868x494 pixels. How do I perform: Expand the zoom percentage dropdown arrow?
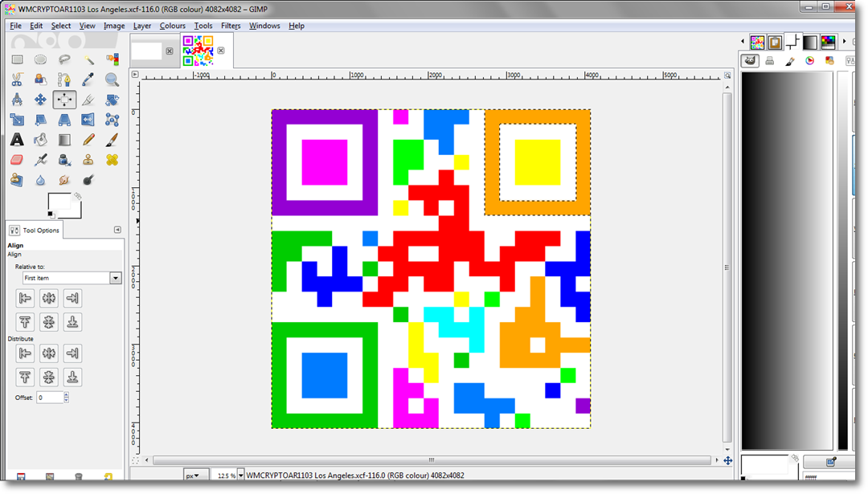[240, 476]
